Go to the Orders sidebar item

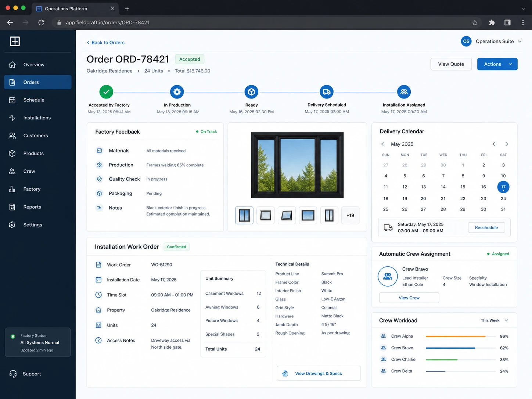[x=38, y=82]
